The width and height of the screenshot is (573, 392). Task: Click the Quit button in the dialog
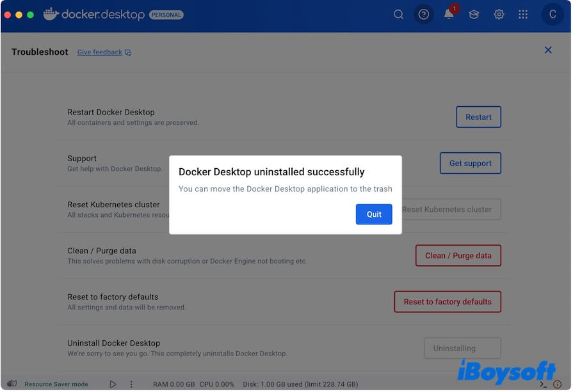click(375, 215)
